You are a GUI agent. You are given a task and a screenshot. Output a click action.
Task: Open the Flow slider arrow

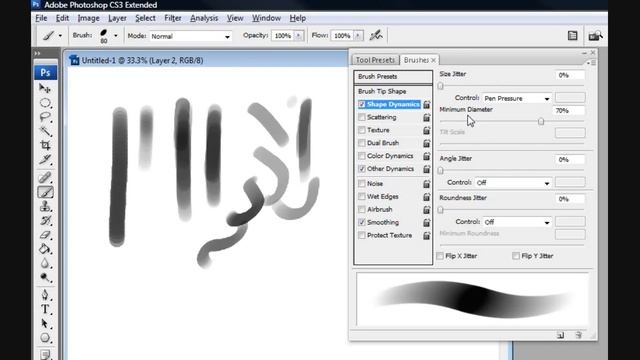tap(358, 36)
